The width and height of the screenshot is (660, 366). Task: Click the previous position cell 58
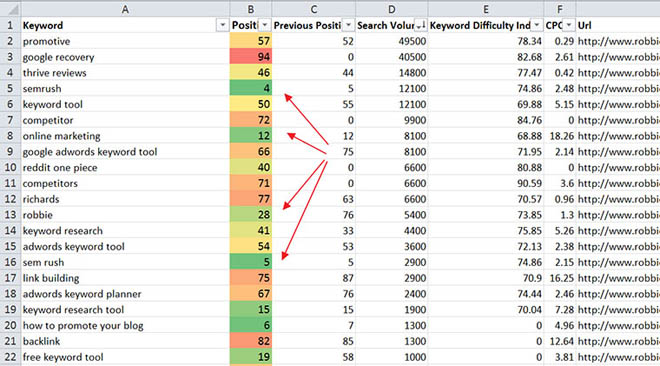[x=313, y=357]
